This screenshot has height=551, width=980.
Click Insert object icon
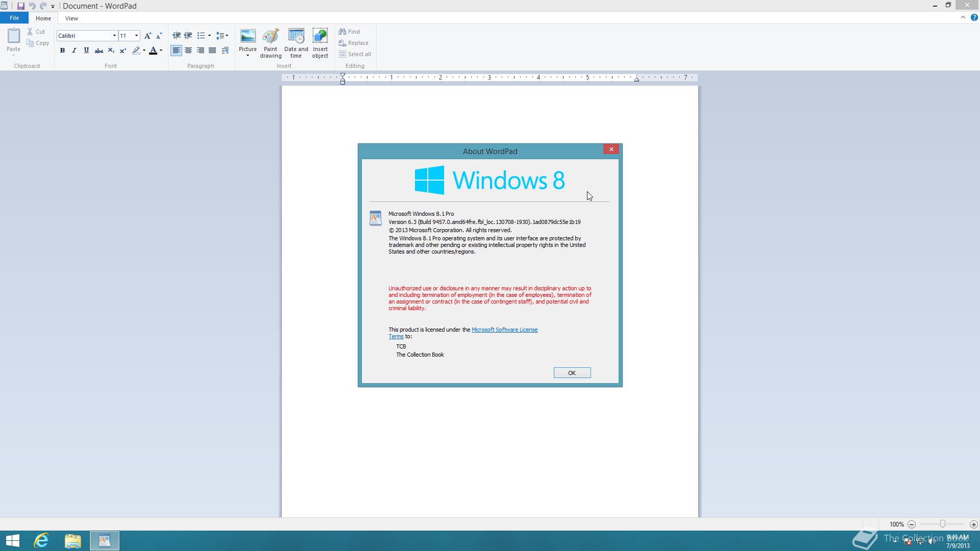pyautogui.click(x=320, y=43)
